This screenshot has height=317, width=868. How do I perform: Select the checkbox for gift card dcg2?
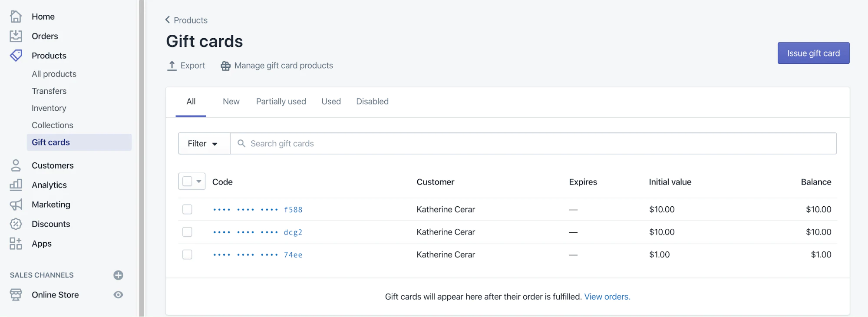click(187, 232)
